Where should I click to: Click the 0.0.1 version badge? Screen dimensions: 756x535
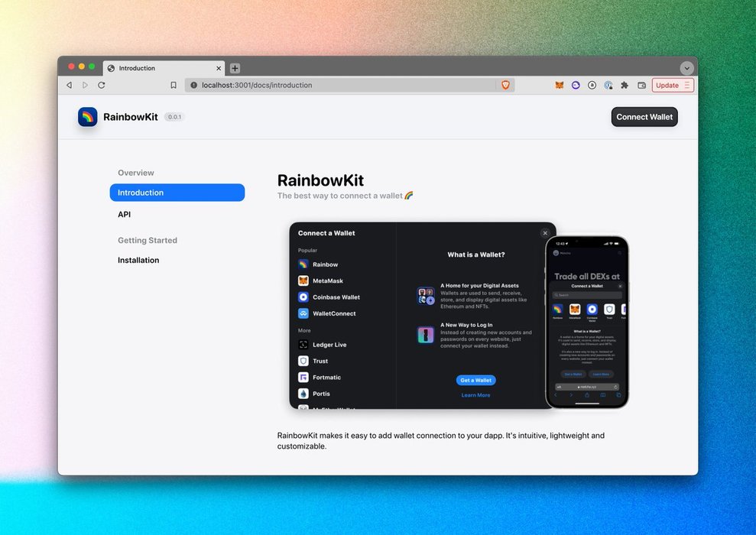(x=174, y=117)
